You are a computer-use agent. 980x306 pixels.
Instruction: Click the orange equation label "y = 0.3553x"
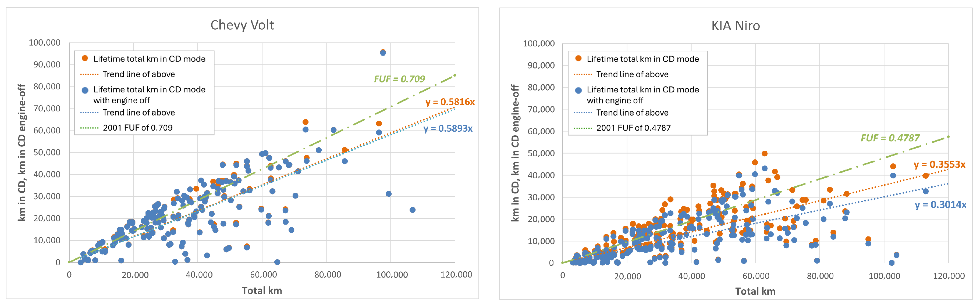[x=940, y=164]
